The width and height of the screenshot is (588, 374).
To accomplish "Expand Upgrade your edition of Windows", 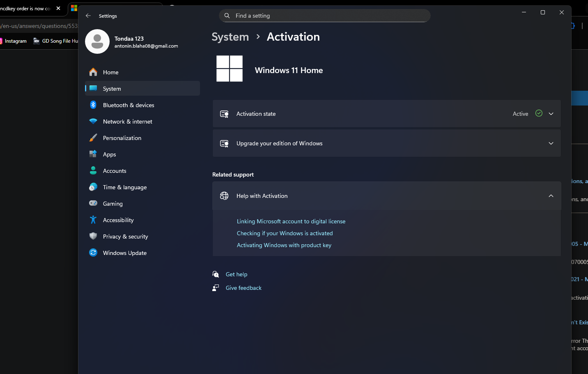I will click(386, 143).
